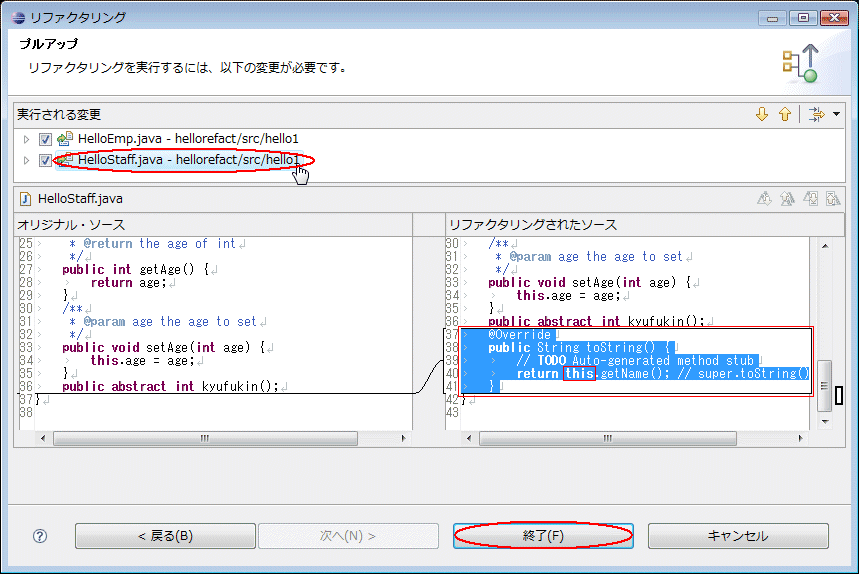Click the "@Override" line in refactored source
The image size is (859, 574).
(519, 335)
